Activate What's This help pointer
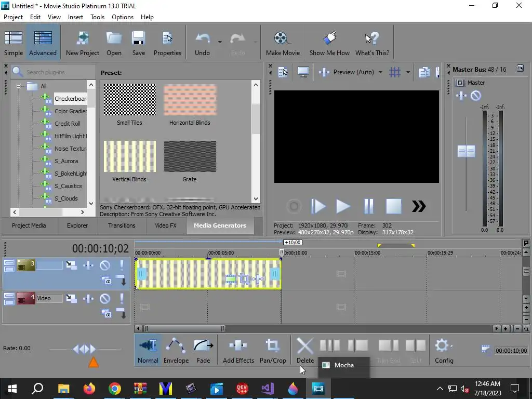Image resolution: width=532 pixels, height=399 pixels. (372, 43)
